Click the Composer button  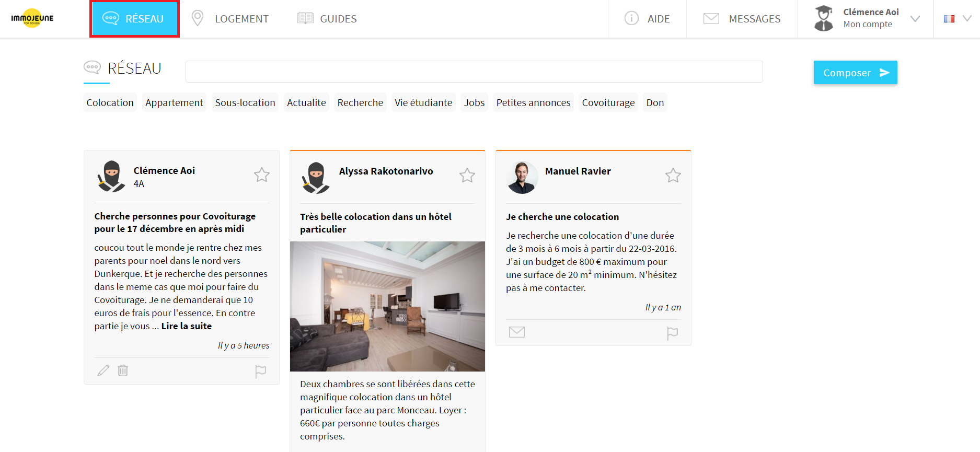tap(855, 73)
